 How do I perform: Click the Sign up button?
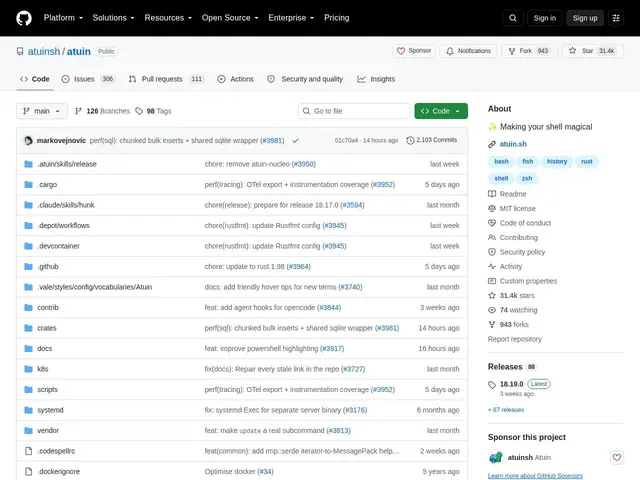click(584, 18)
